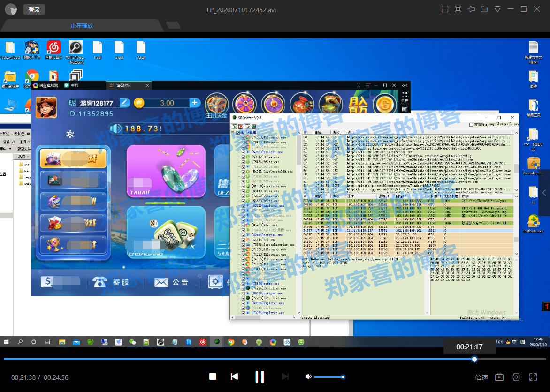Click the 登录 login button
This screenshot has width=550, height=392.
coord(34,9)
